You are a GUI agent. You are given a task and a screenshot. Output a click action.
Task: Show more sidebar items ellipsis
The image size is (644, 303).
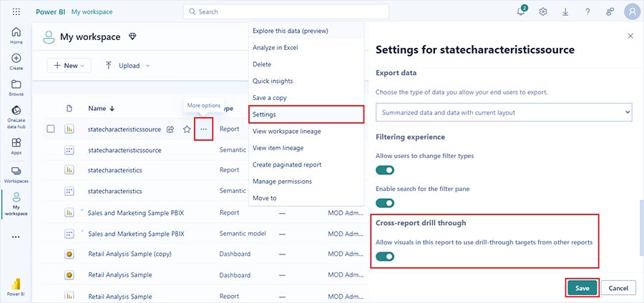(x=16, y=237)
